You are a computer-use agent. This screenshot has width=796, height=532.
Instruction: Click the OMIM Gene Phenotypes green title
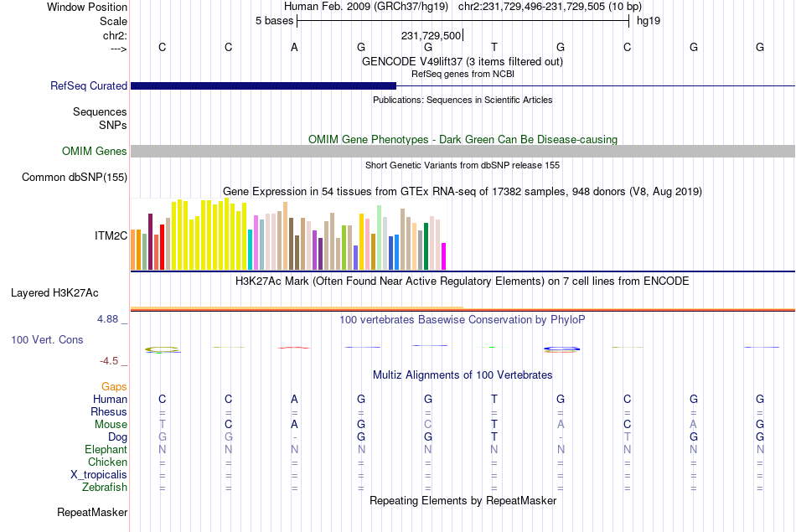coord(463,140)
